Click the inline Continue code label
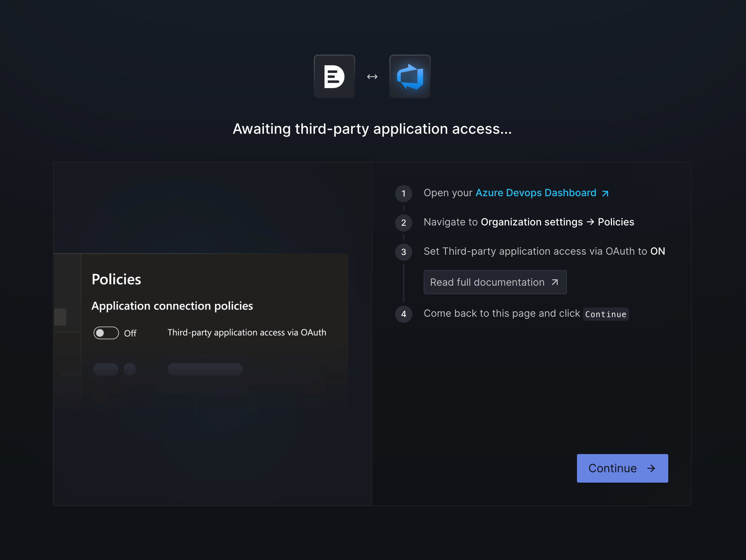This screenshot has width=746, height=560. pyautogui.click(x=606, y=314)
